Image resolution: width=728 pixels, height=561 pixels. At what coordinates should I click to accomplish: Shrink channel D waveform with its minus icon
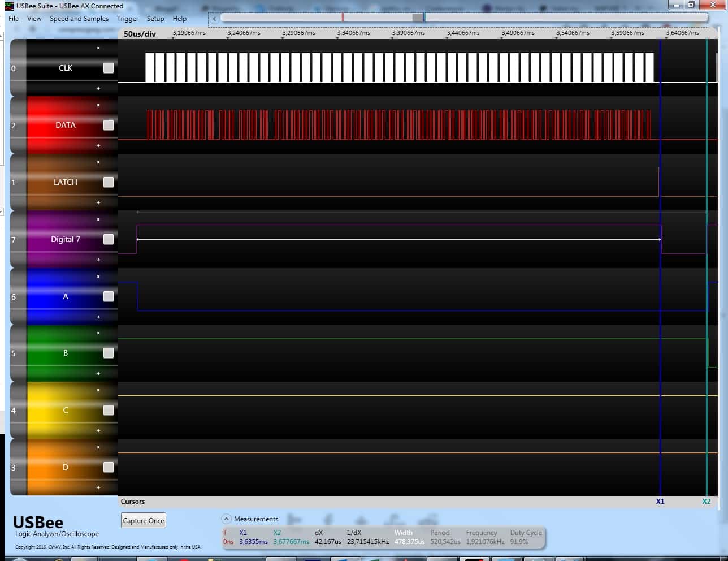tap(98, 447)
